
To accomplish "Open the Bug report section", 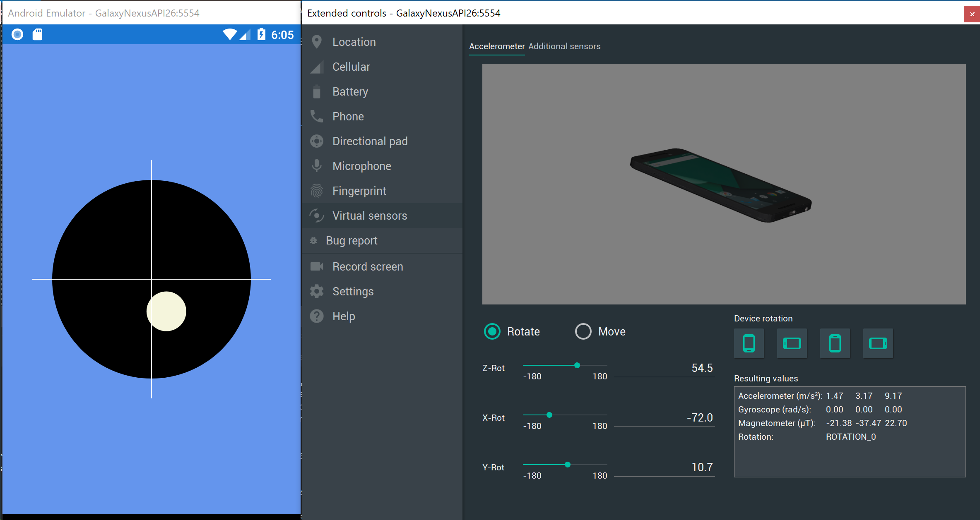I will pyautogui.click(x=351, y=240).
